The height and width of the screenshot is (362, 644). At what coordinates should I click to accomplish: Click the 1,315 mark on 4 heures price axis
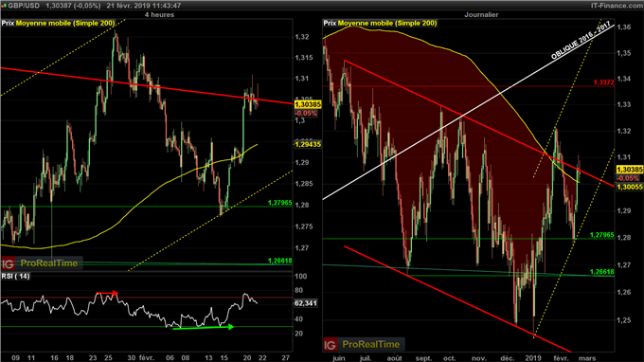click(x=303, y=58)
